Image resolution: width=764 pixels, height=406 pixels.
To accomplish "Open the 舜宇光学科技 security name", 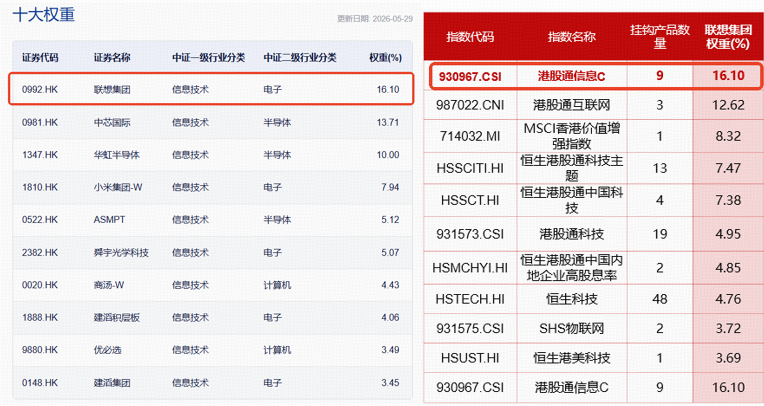I will point(121,252).
